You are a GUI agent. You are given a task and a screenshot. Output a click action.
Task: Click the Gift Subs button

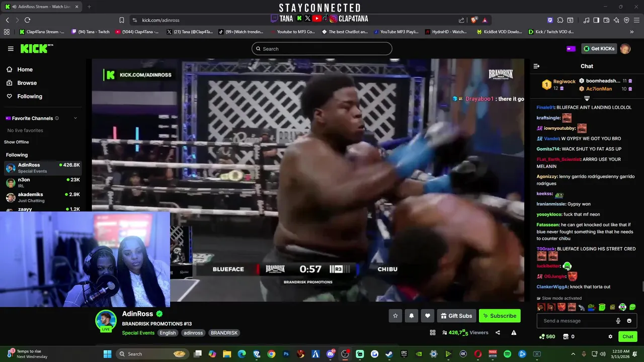[456, 316]
